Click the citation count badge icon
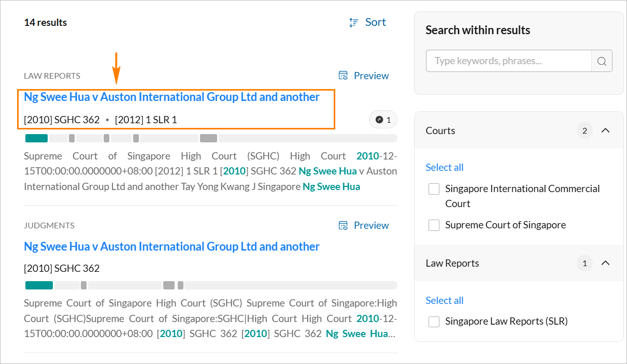Viewport: 627px width, 364px height. point(379,120)
